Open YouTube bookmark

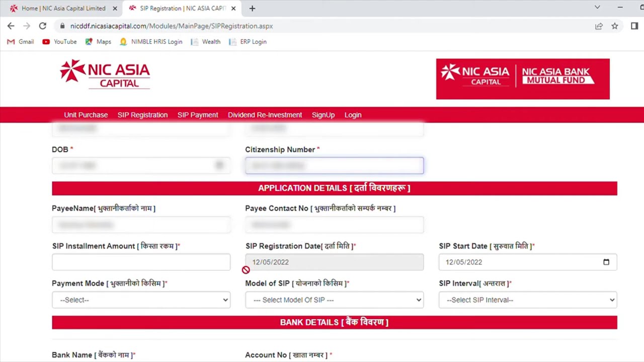click(x=60, y=42)
